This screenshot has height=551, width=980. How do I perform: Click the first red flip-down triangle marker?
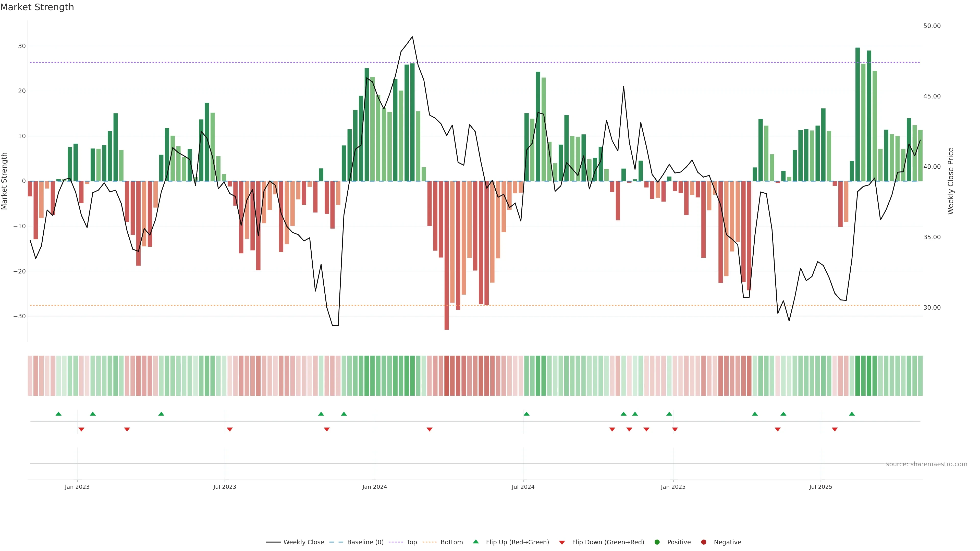pos(81,429)
